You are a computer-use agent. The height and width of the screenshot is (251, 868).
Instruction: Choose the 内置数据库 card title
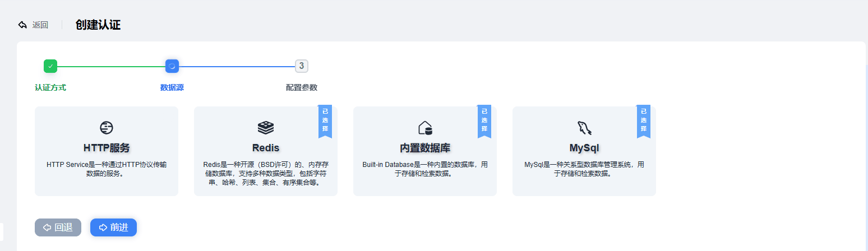(425, 148)
